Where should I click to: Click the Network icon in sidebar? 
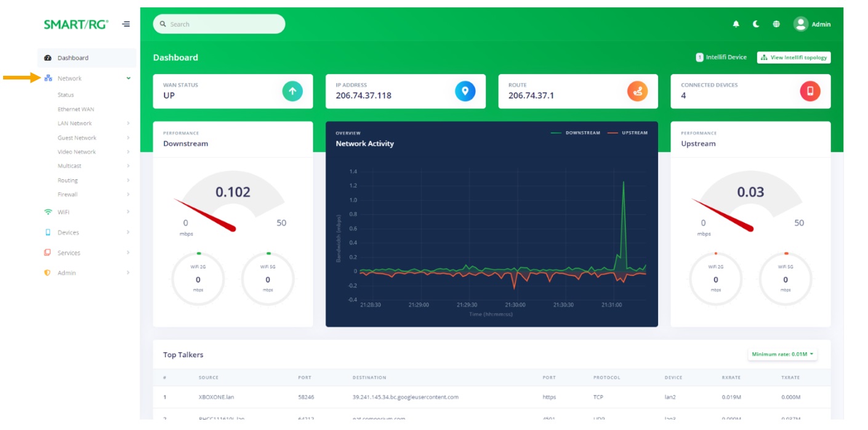coord(48,78)
